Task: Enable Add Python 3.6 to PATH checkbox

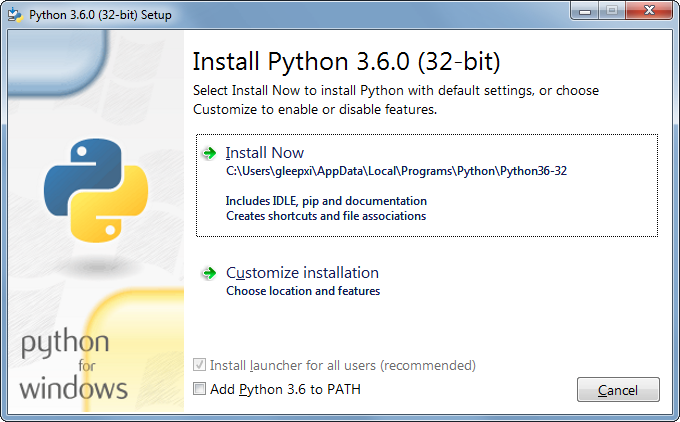Action: click(199, 389)
